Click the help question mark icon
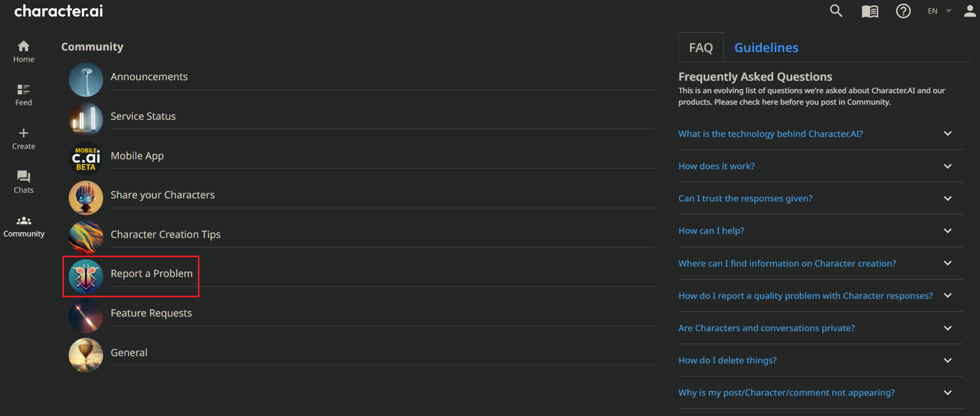Image resolution: width=980 pixels, height=416 pixels. tap(903, 11)
